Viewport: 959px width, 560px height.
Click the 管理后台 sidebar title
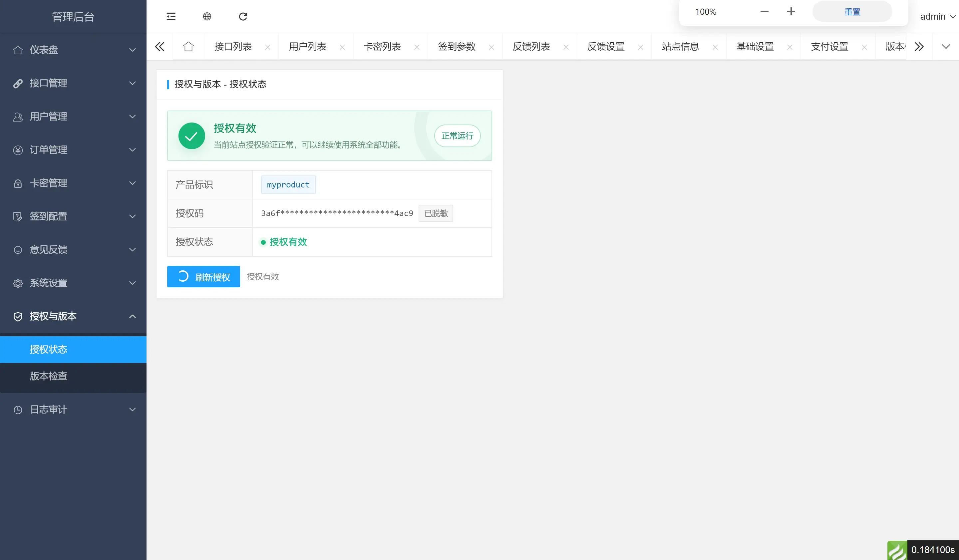point(73,16)
